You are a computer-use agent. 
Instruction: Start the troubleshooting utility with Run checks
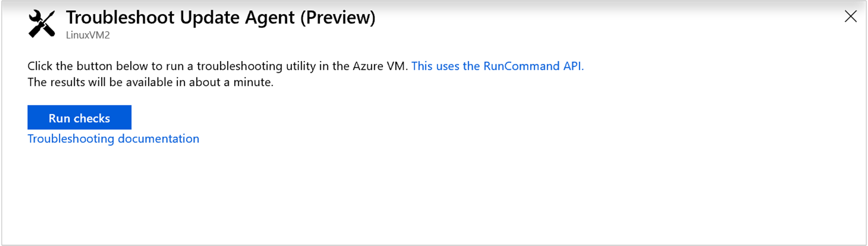click(79, 118)
